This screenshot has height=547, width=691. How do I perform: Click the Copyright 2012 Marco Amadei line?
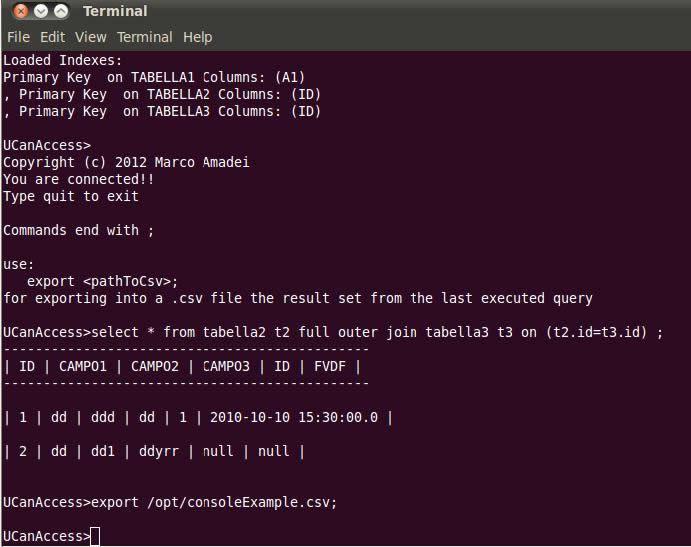coord(126,162)
